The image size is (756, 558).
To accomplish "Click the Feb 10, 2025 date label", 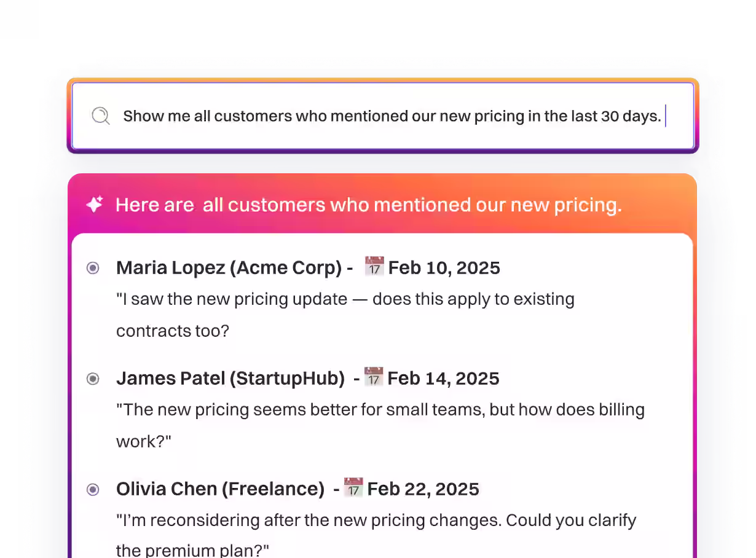I will 444,268.
